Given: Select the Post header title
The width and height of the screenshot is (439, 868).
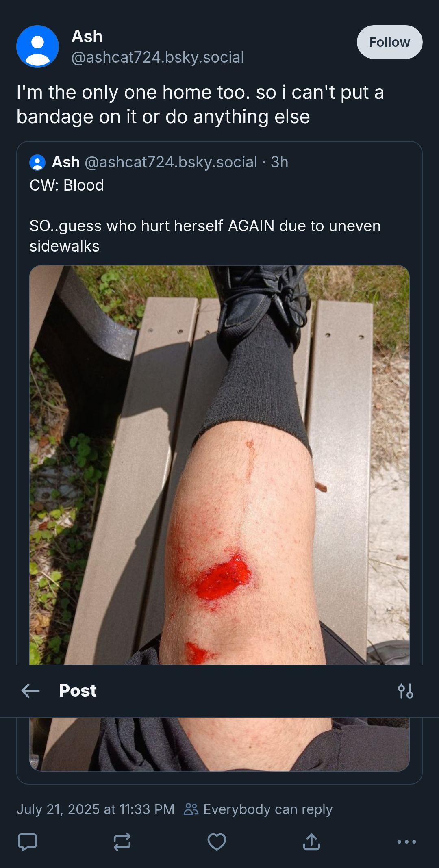Looking at the screenshot, I should [78, 690].
